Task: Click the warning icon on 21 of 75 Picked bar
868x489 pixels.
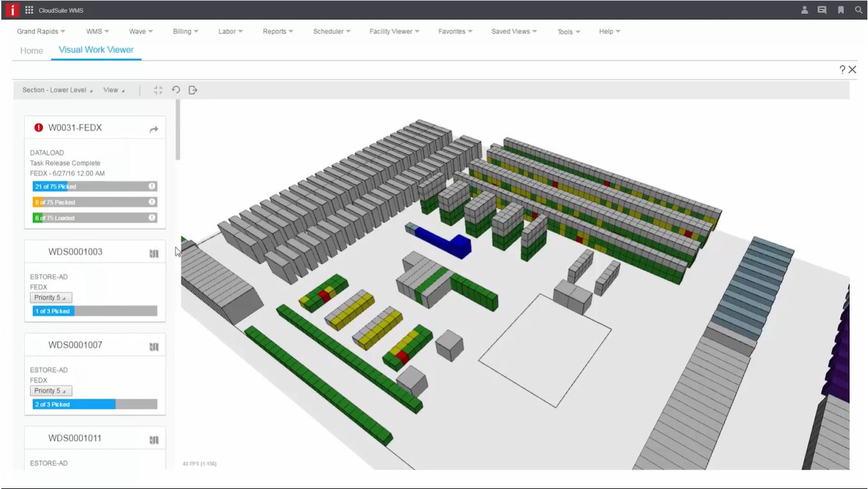Action: (152, 186)
